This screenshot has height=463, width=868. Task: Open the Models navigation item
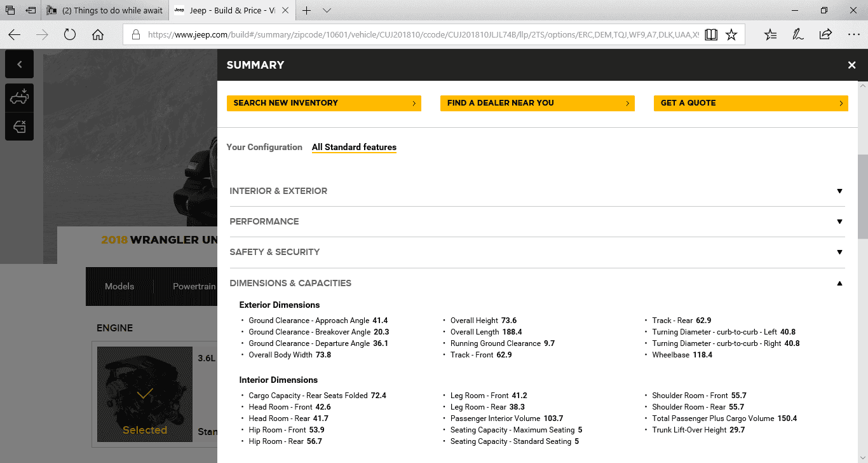point(119,286)
